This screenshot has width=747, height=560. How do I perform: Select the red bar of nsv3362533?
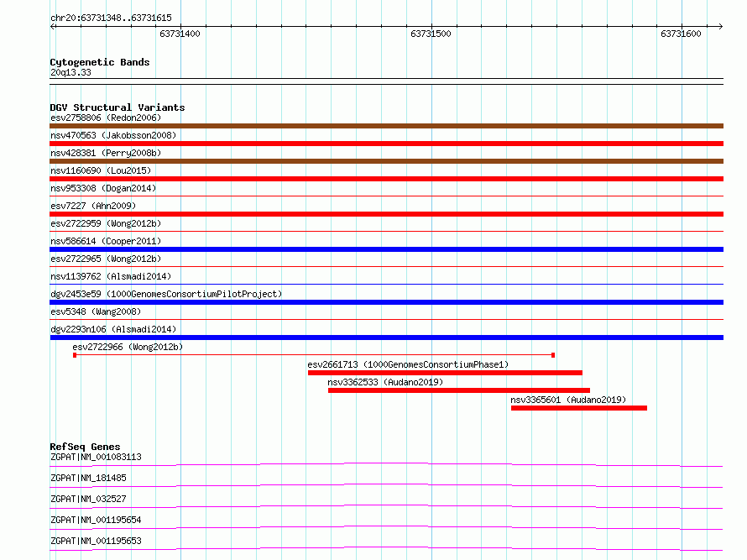tap(459, 390)
